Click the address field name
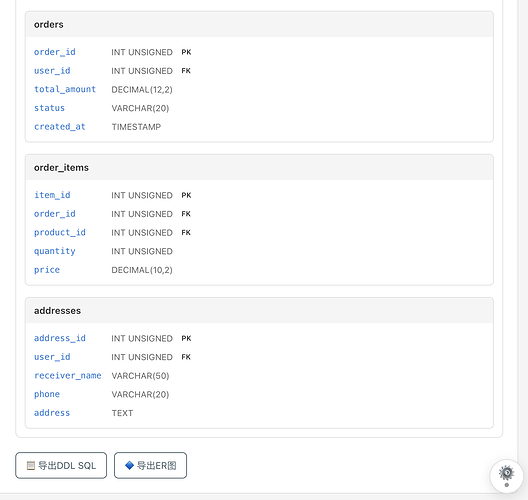This screenshot has height=500, width=528. coord(52,413)
